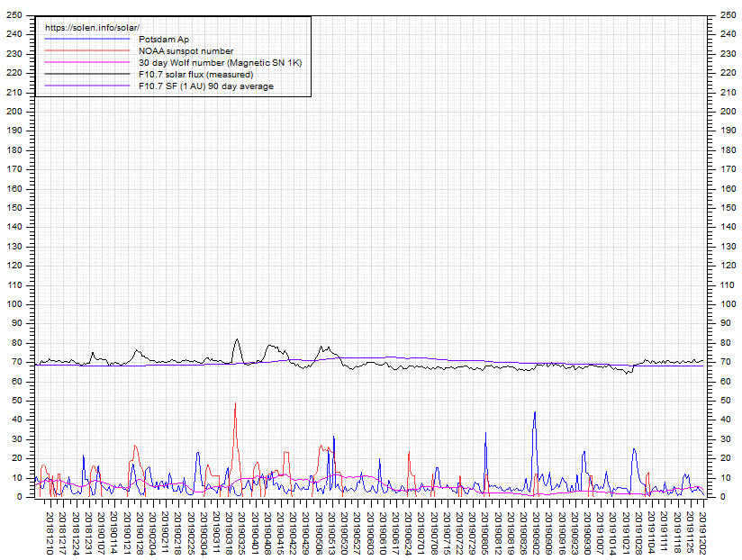742x560 pixels.
Task: Click the 20190603 date label
Action: (x=370, y=533)
